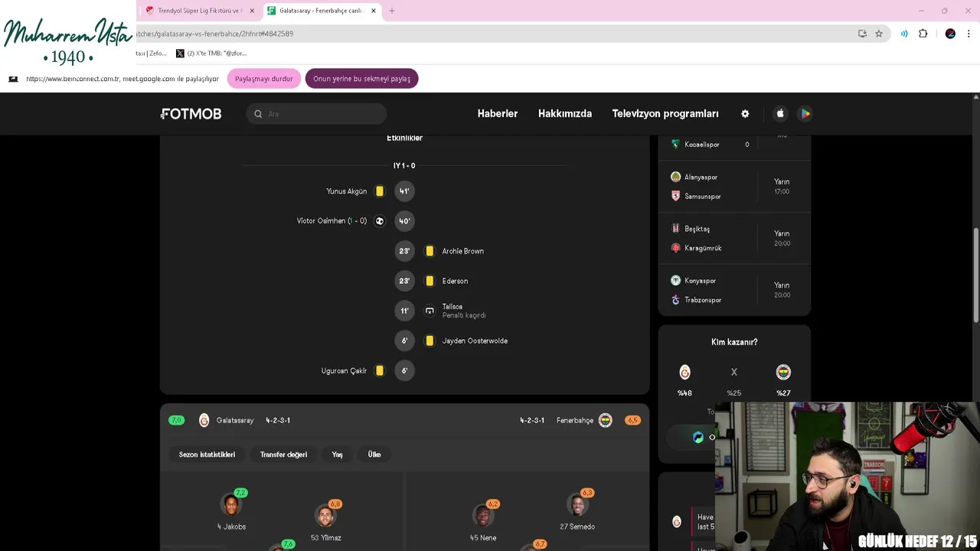Image resolution: width=980 pixels, height=551 pixels.
Task: Click the FotMob logo
Action: 191,113
